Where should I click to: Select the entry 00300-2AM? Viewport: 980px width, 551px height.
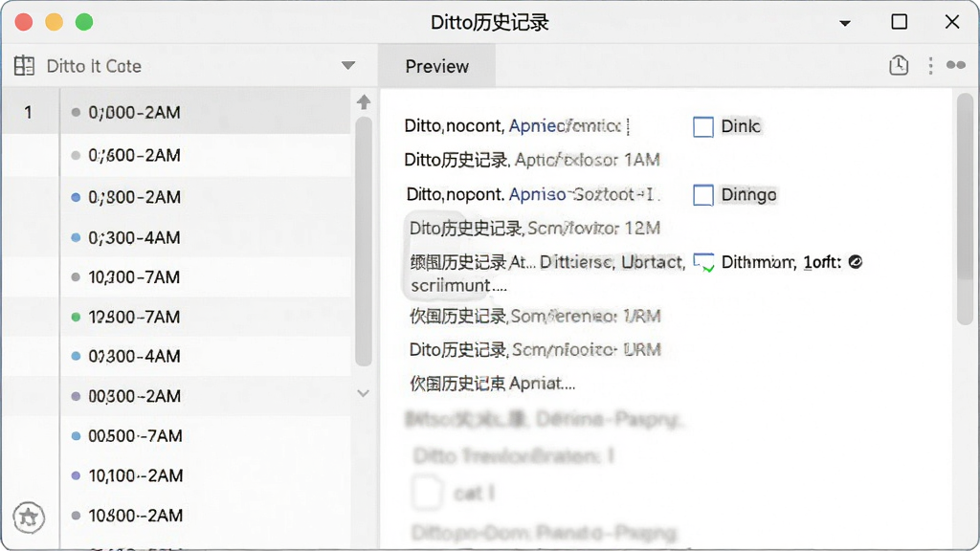(x=205, y=396)
